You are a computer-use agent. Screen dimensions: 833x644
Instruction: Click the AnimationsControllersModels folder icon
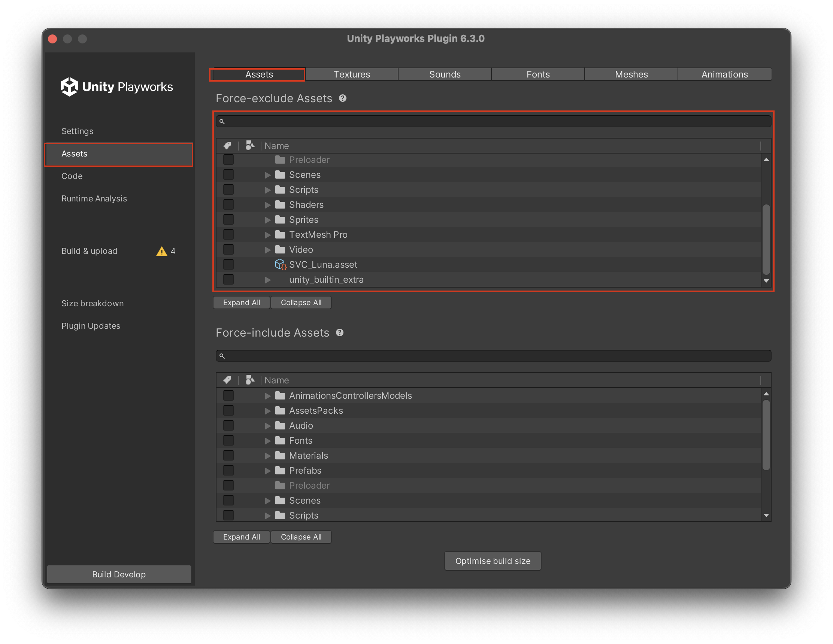click(280, 395)
